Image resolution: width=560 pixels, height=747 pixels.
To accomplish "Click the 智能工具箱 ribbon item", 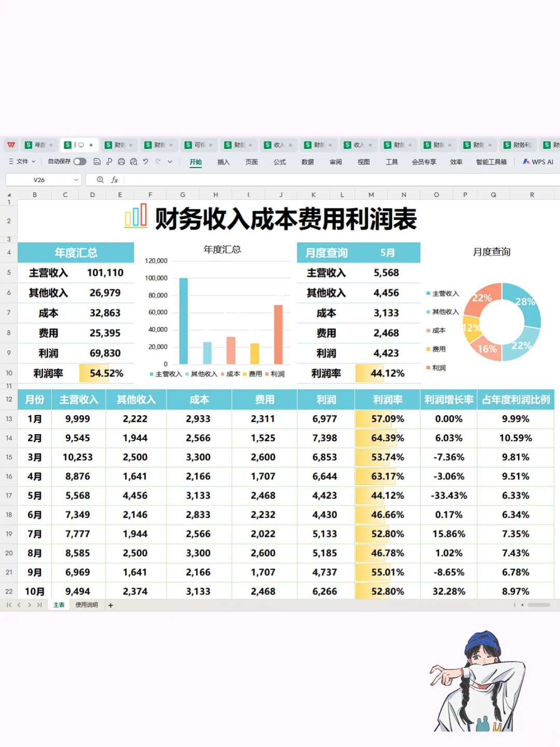I will (491, 161).
